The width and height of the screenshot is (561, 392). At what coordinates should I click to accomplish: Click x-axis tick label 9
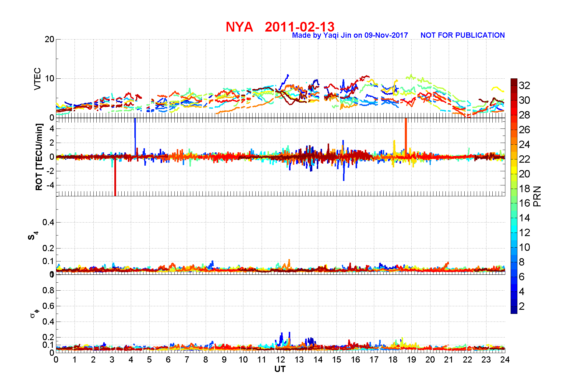224,360
